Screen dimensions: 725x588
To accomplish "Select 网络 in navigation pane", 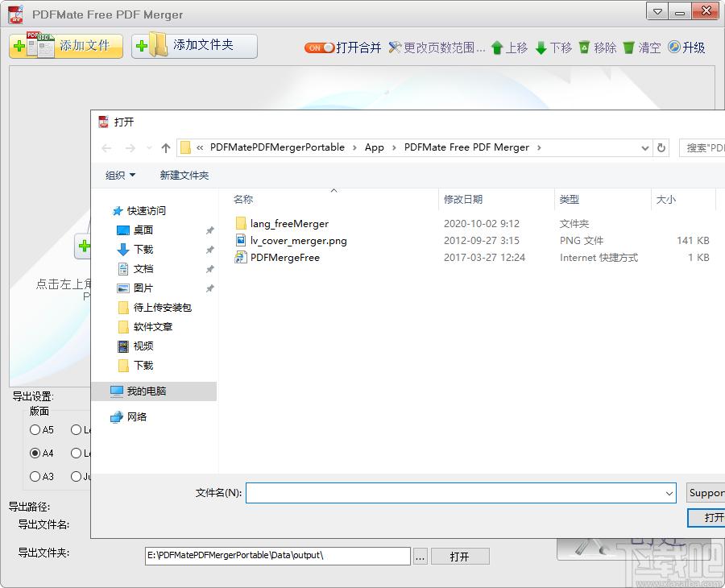I will pos(128,417).
